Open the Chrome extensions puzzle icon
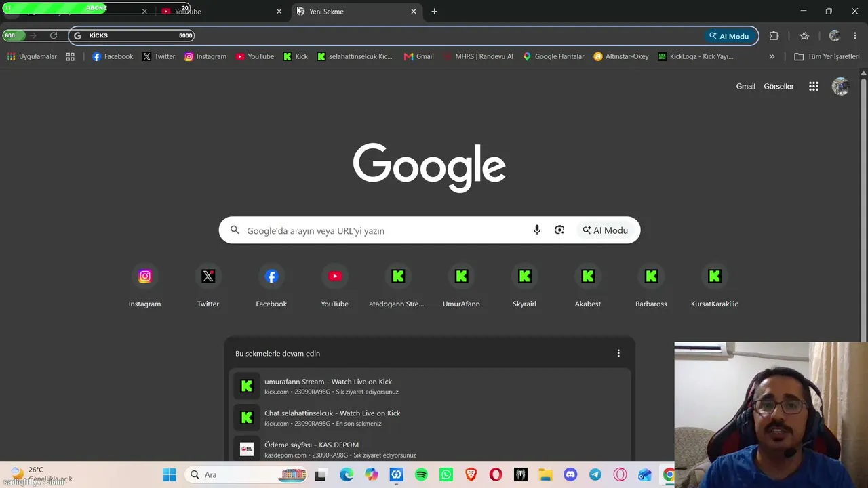 pyautogui.click(x=774, y=36)
